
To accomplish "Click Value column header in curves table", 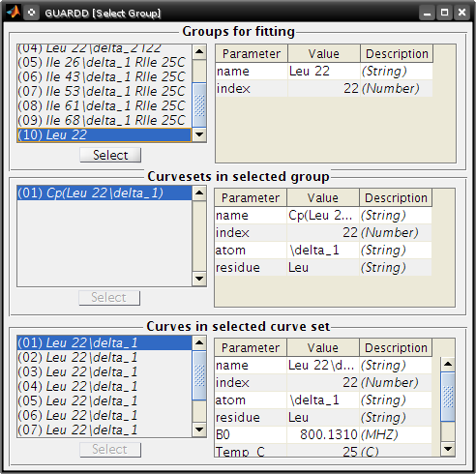I will [323, 347].
